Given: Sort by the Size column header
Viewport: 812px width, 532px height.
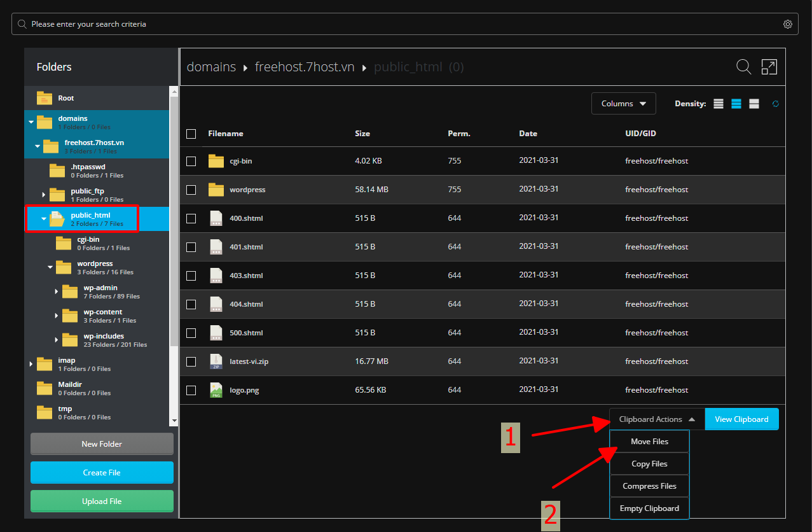Looking at the screenshot, I should pos(362,134).
